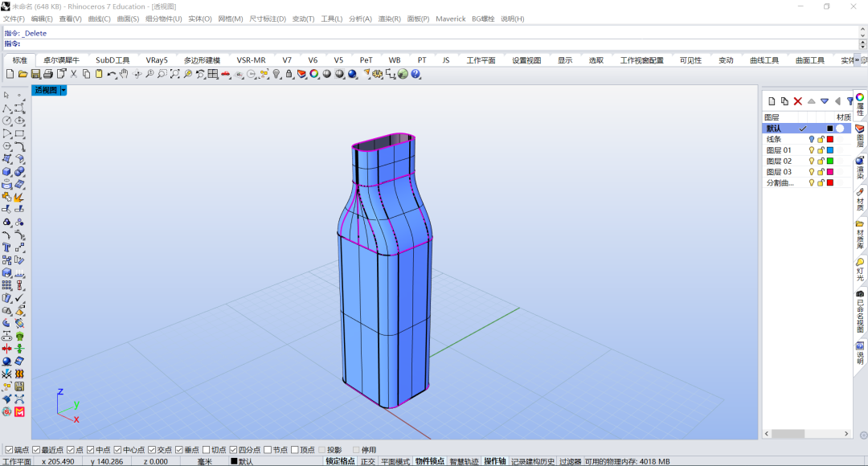The height and width of the screenshot is (466, 868).
Task: Toggle the 四分点 osnap checkbox
Action: pyautogui.click(x=233, y=450)
